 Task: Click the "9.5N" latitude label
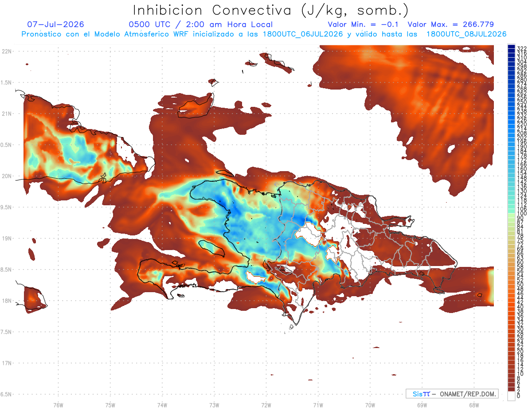pos(7,207)
